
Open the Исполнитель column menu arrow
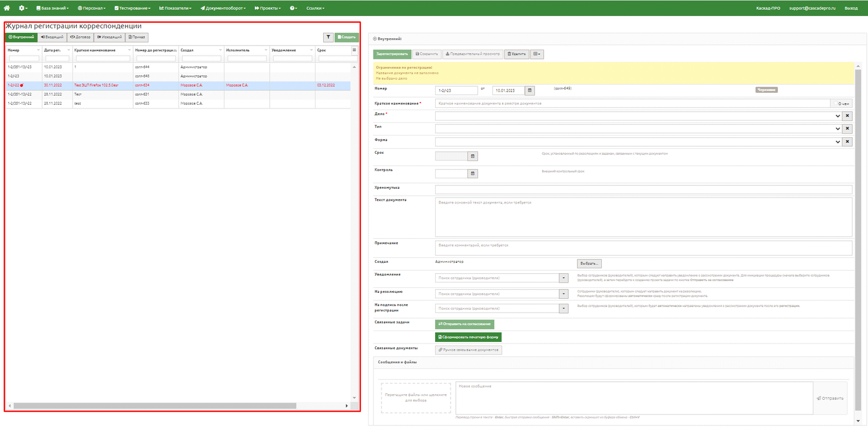[266, 50]
